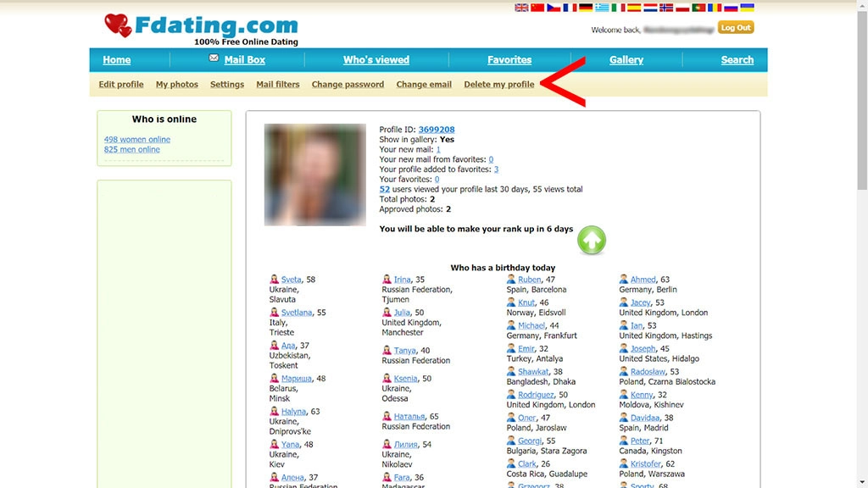
Task: Open the Mail Box tab
Action: coord(244,60)
